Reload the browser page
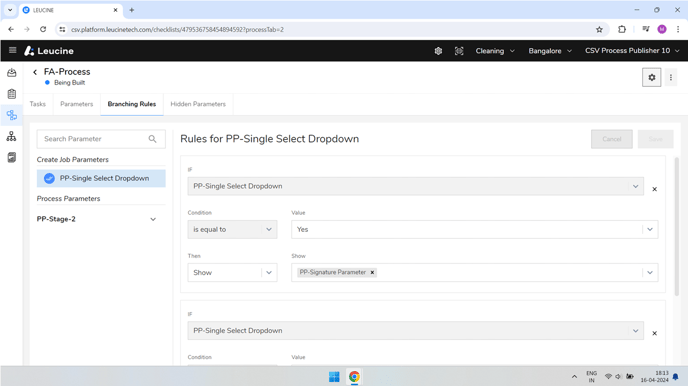Viewport: 688px width, 386px height. pos(43,29)
